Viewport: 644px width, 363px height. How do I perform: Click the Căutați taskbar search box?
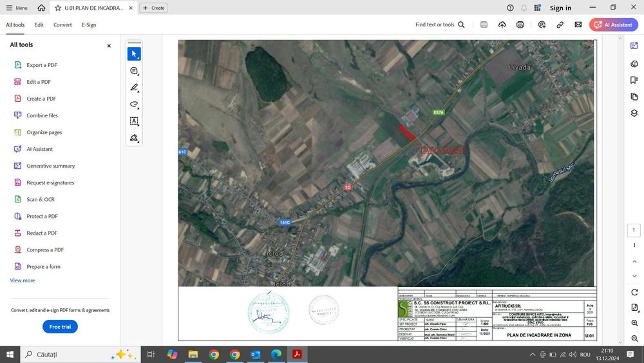coord(80,355)
